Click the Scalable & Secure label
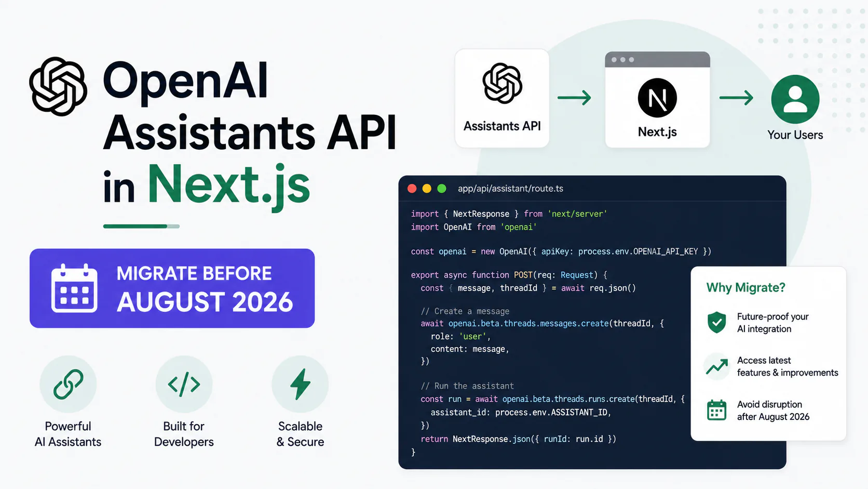 pyautogui.click(x=300, y=434)
